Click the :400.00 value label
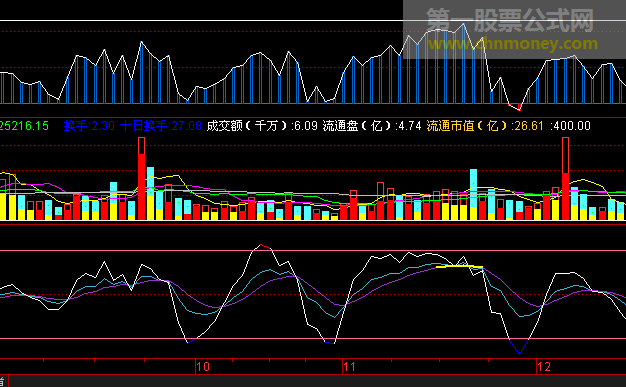The width and height of the screenshot is (626, 387). pos(570,126)
